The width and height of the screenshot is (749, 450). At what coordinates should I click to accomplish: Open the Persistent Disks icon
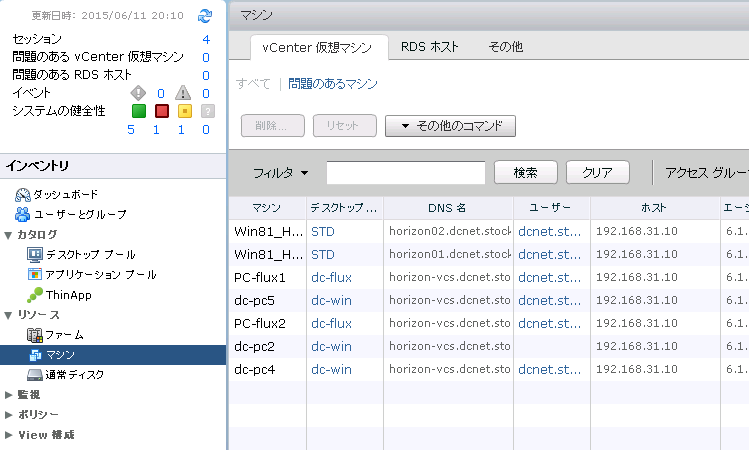[35, 374]
